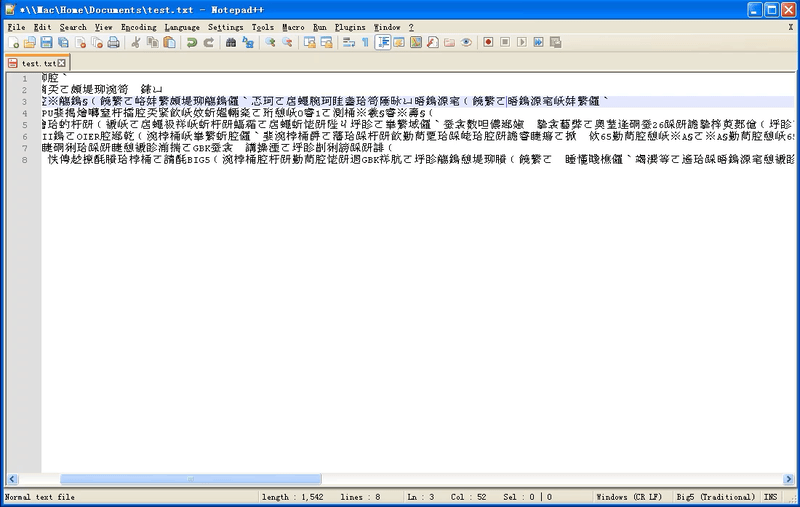800x507 pixels.
Task: Open Folder as Workspace icon
Action: [x=449, y=43]
